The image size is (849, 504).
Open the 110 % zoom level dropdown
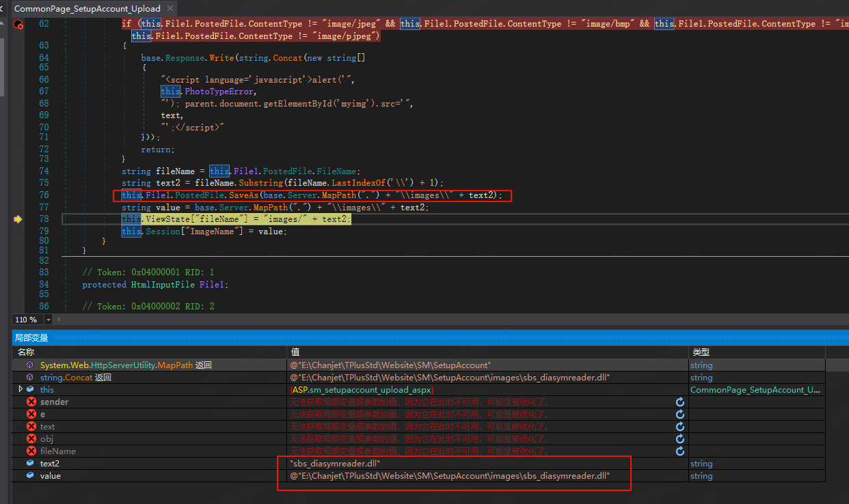[x=48, y=320]
